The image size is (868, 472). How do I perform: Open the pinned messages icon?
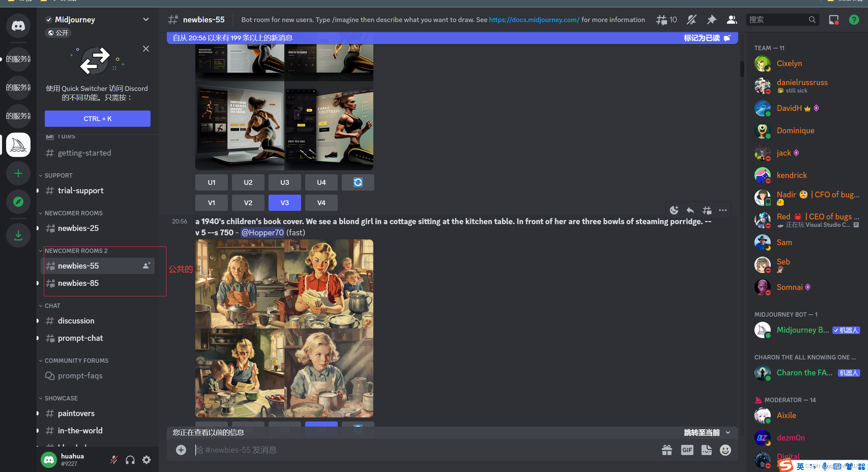(x=711, y=20)
